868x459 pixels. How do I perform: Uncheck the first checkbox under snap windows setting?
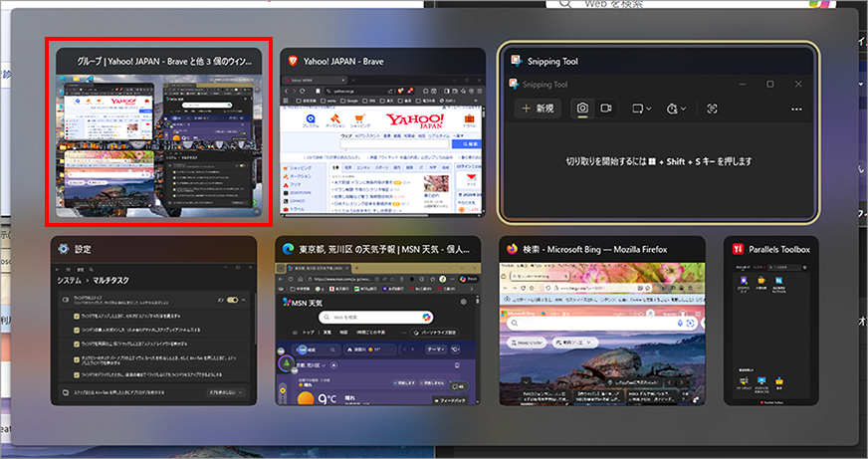(78, 315)
